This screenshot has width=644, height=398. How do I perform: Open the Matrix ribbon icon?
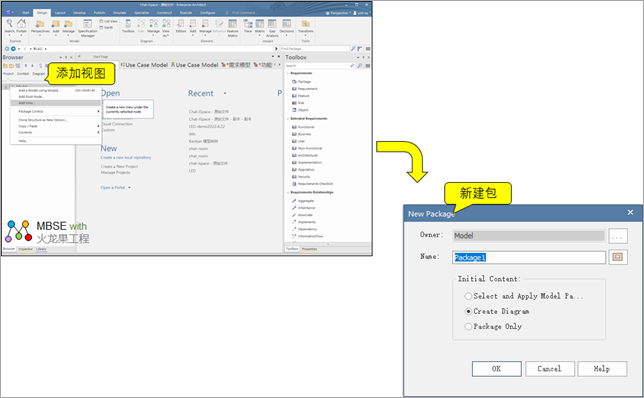point(260,27)
